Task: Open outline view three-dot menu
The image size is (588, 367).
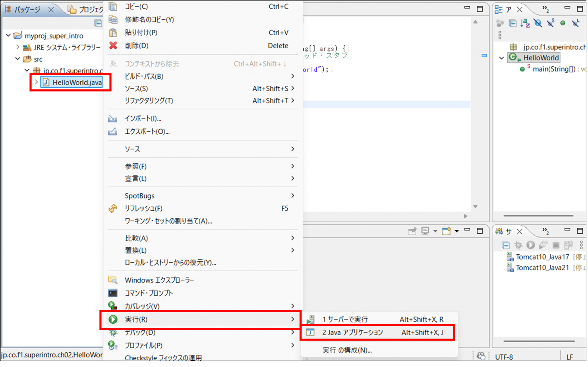Action: (500, 35)
